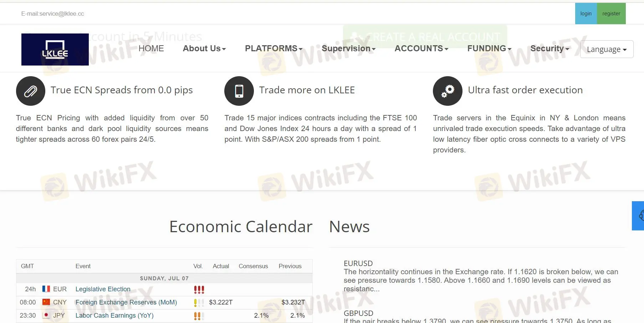Viewport: 644px width, 323px height.
Task: Open the FUNDING menu
Action: point(489,48)
